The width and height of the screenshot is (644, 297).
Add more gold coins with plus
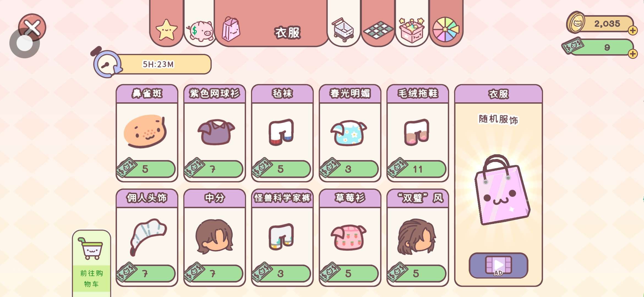633,31
